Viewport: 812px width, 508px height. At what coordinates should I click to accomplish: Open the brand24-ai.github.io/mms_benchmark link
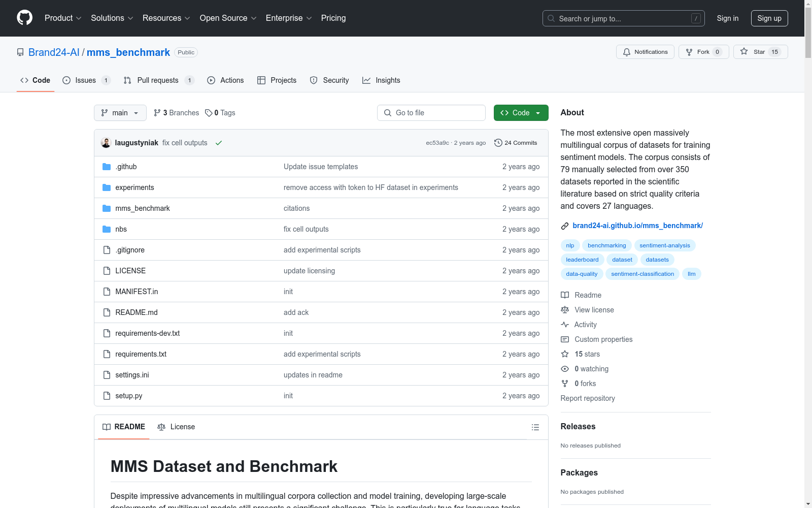pos(637,226)
